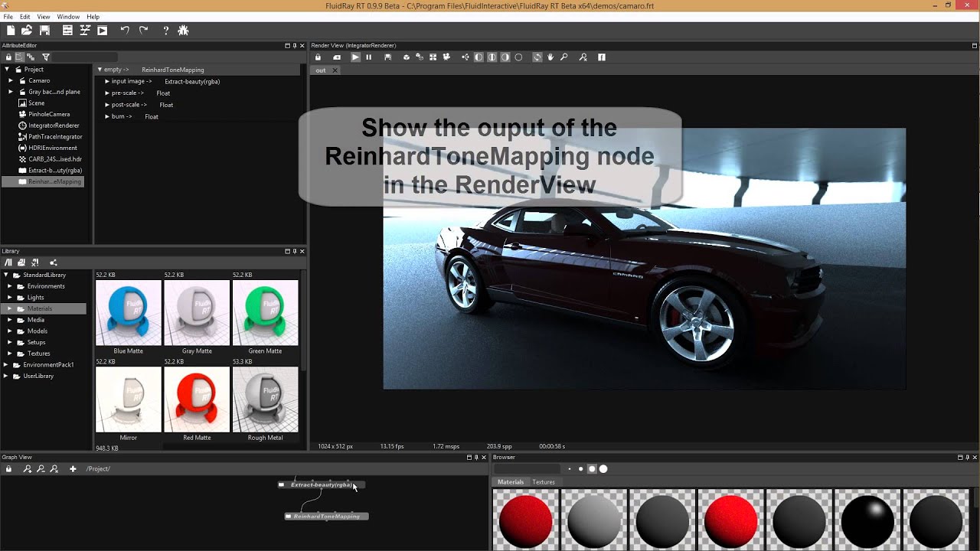Viewport: 980px width, 551px height.
Task: Expand the pre-scale attribute row
Action: [107, 93]
